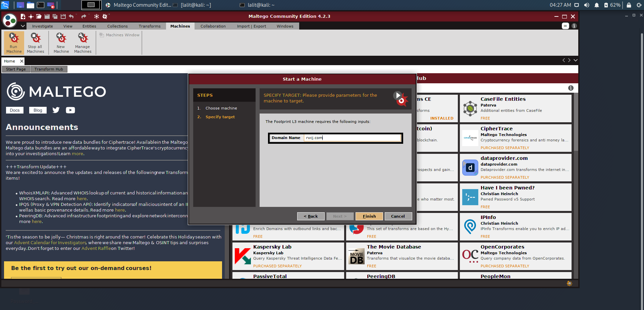Image resolution: width=644 pixels, height=310 pixels.
Task: Switch to the Start Page tab
Action: 16,69
